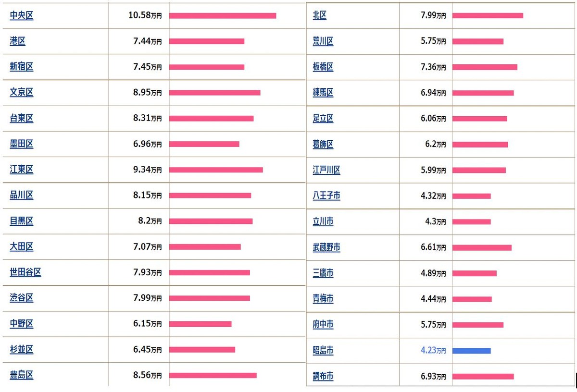Open the 青梅市 link

[x=323, y=299]
